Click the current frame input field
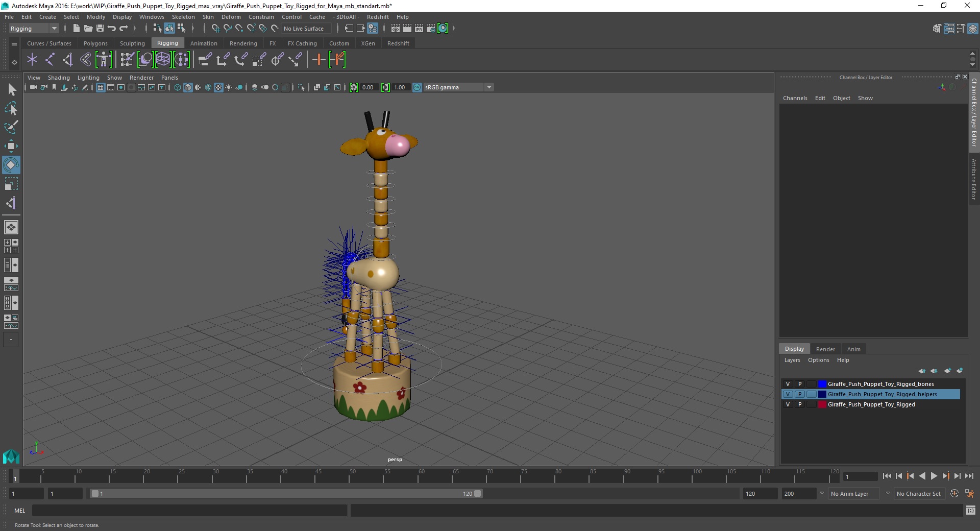Image resolution: width=980 pixels, height=531 pixels. click(x=861, y=476)
